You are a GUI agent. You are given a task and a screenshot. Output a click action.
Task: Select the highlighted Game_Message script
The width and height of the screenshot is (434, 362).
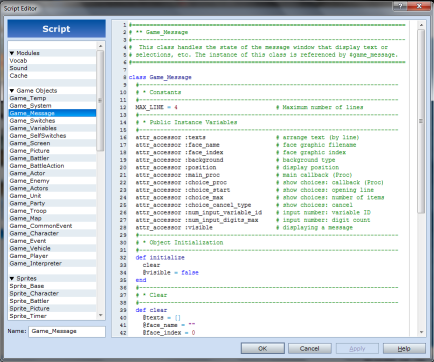(x=52, y=113)
